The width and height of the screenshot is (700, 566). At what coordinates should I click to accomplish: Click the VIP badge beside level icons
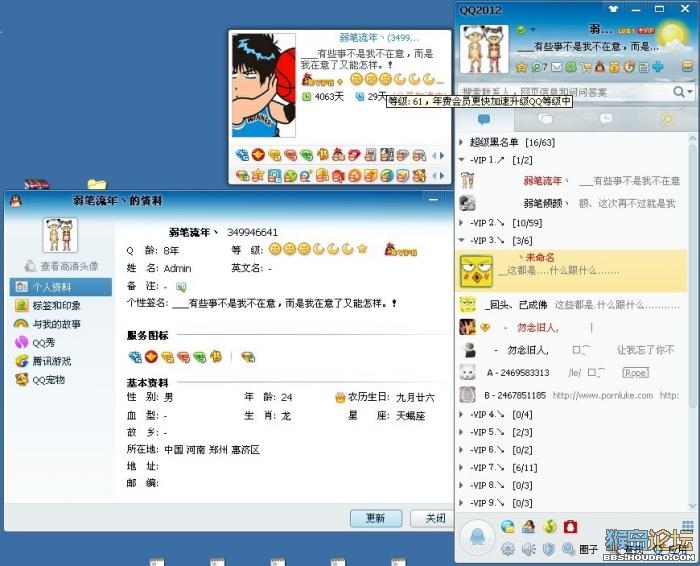coord(400,250)
